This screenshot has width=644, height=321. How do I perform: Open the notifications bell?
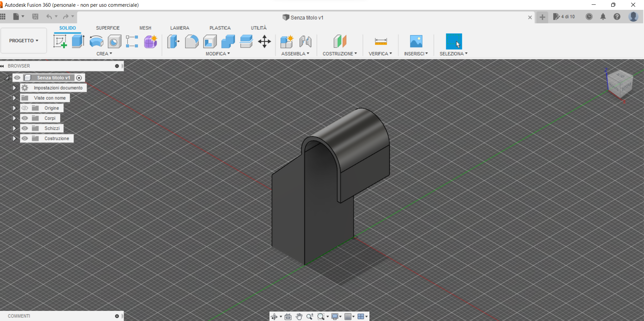pos(603,17)
